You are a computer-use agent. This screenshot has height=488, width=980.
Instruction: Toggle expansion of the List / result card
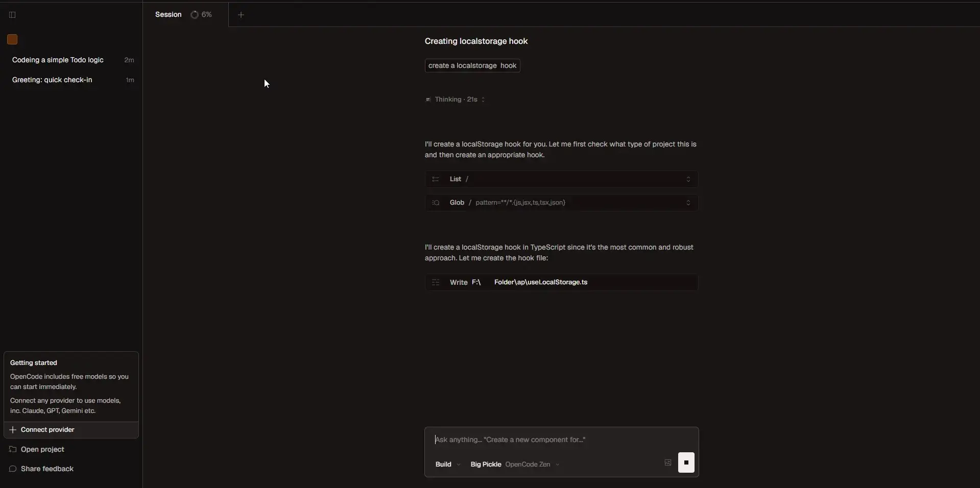[688, 180]
